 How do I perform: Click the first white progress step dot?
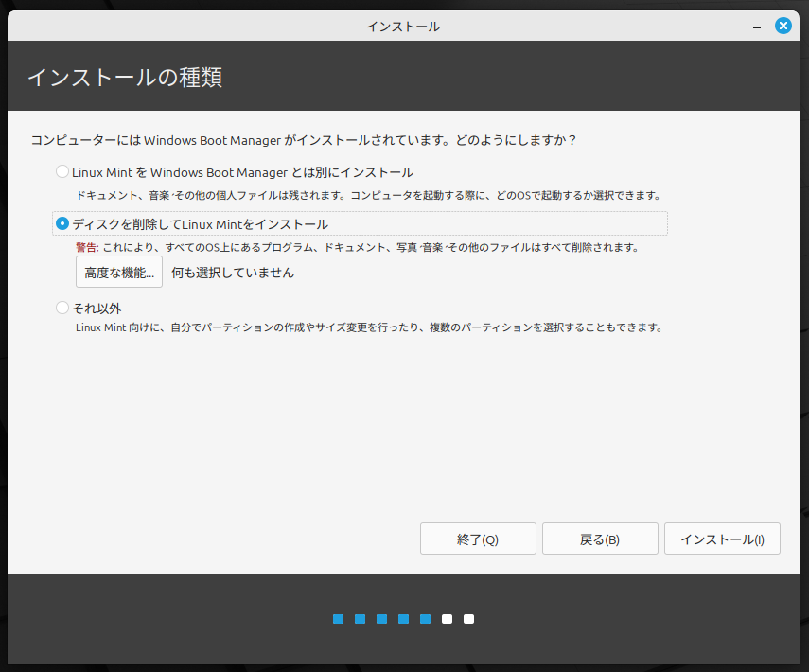click(447, 619)
